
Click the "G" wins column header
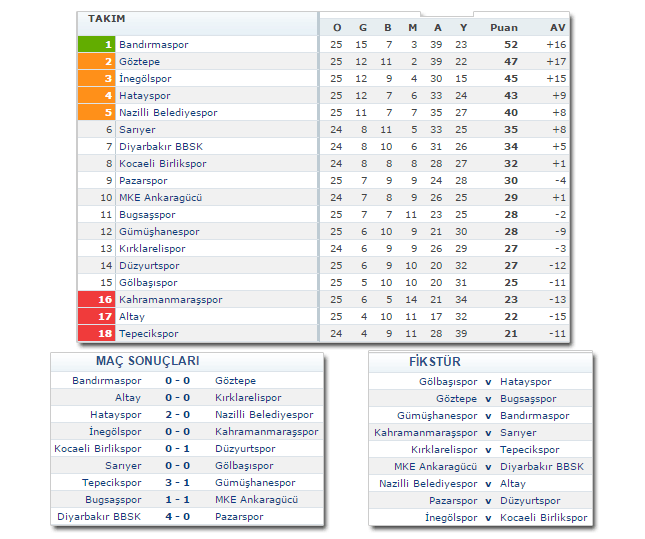pyautogui.click(x=362, y=27)
